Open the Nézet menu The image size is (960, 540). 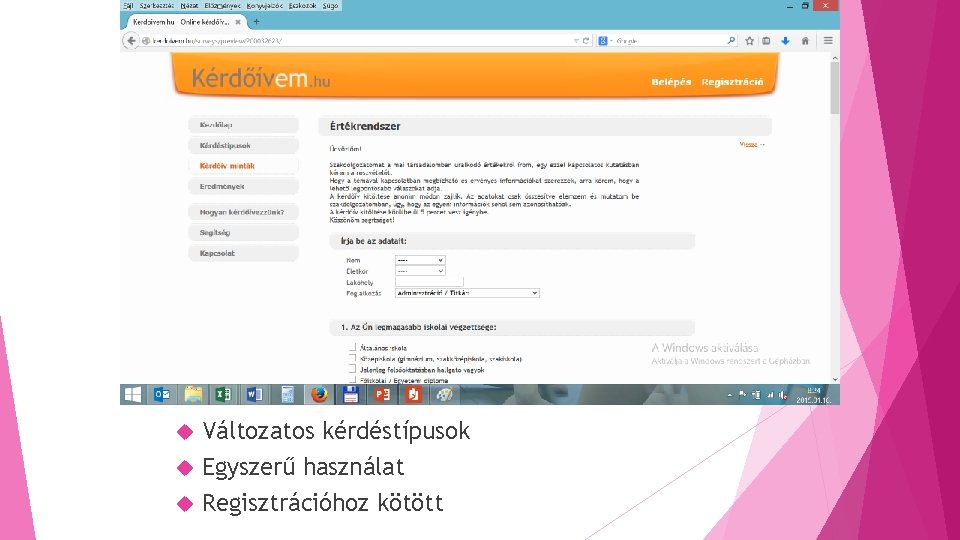tap(189, 6)
